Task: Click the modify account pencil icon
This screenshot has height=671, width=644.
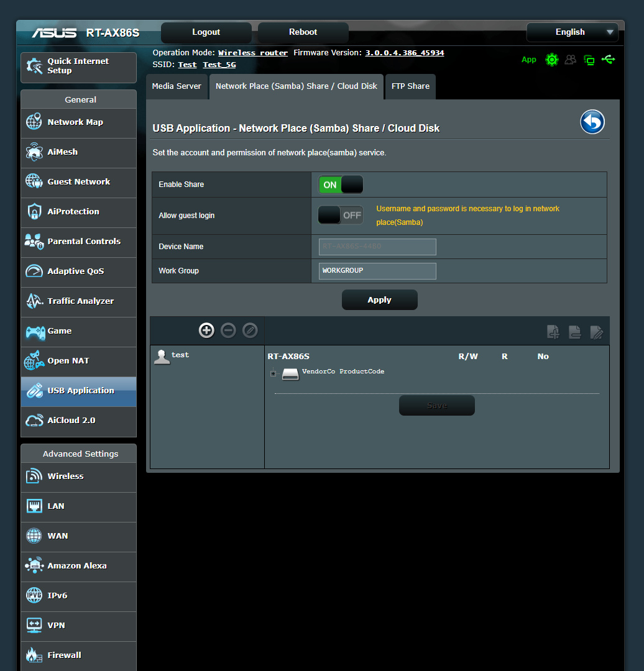Action: [250, 331]
